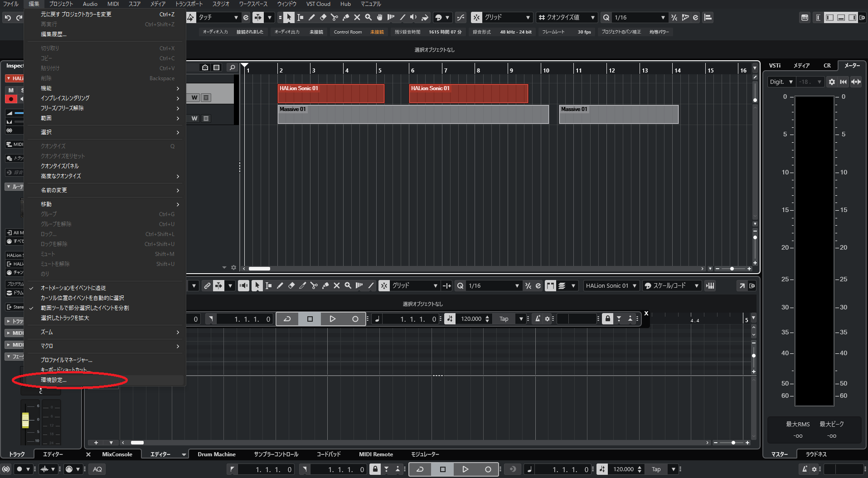868x478 pixels.
Task: Click Open in Separate Window arrow in key editor
Action: tap(742, 285)
